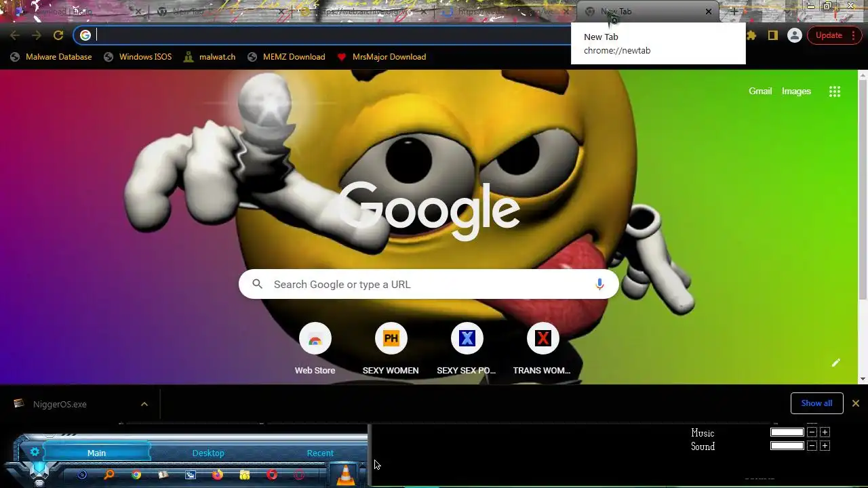Increase Music volume with plus button
The image size is (868, 488).
coord(825,432)
